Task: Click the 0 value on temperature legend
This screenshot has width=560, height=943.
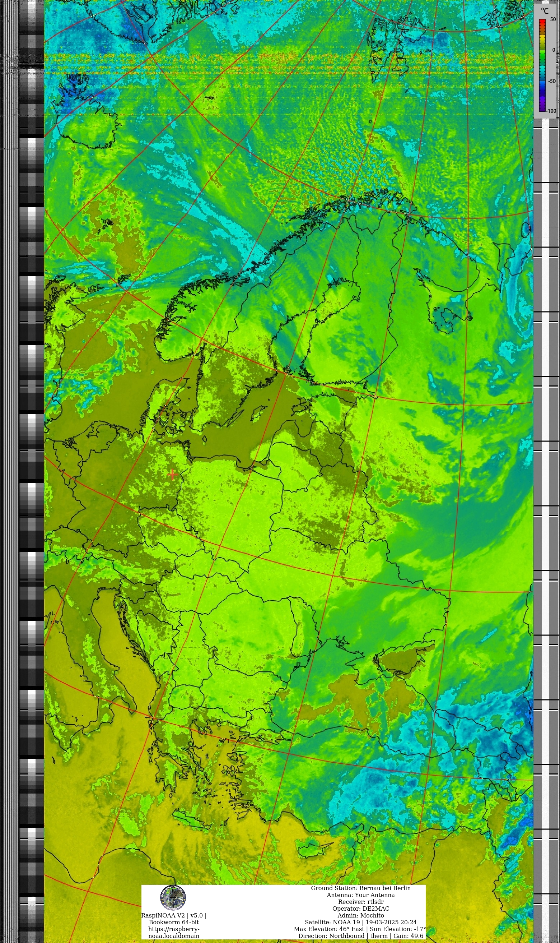Action: (554, 50)
